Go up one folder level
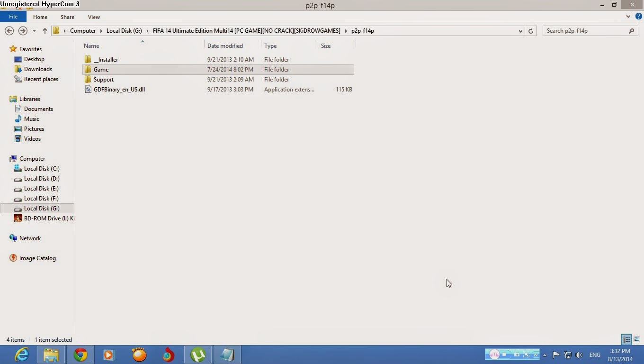The image size is (644, 364). [45, 31]
